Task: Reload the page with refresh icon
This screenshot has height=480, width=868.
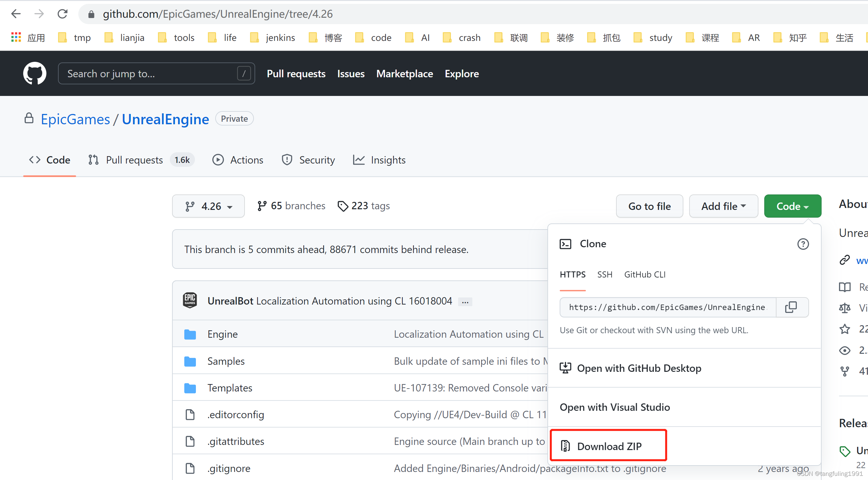Action: click(x=63, y=14)
